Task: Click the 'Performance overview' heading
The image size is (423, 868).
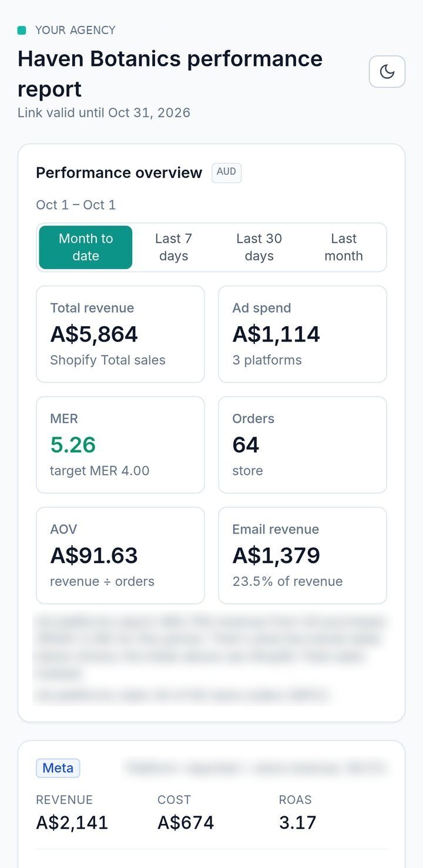Action: click(x=119, y=173)
